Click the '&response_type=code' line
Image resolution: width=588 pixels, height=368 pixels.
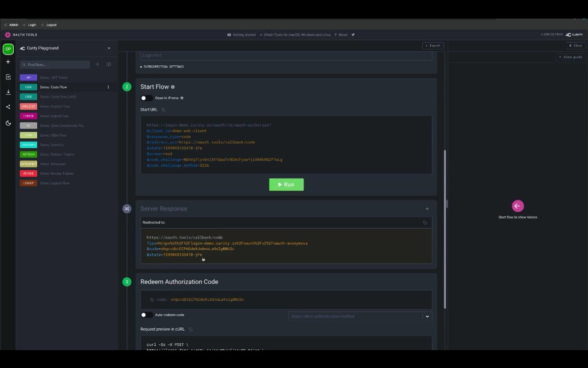tap(168, 136)
